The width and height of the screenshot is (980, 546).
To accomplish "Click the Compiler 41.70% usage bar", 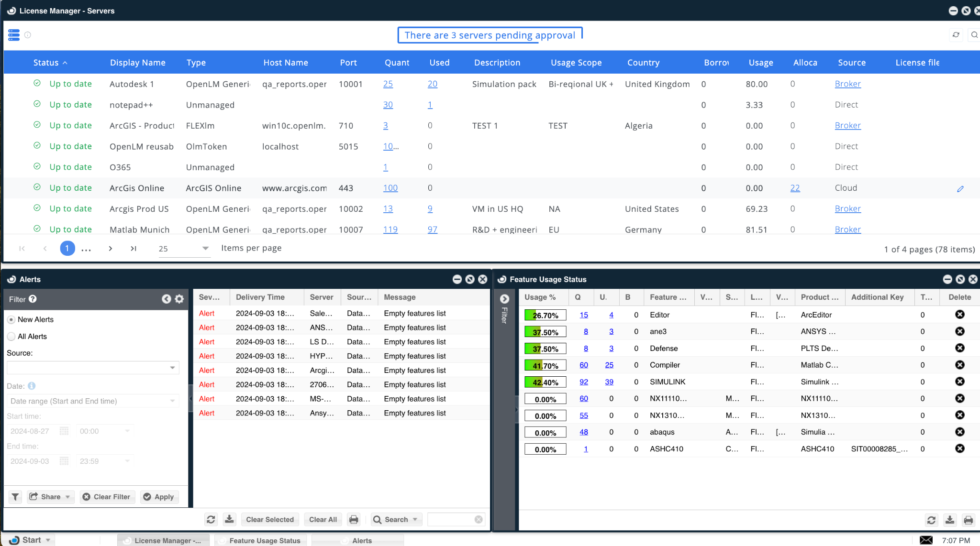I will [545, 365].
